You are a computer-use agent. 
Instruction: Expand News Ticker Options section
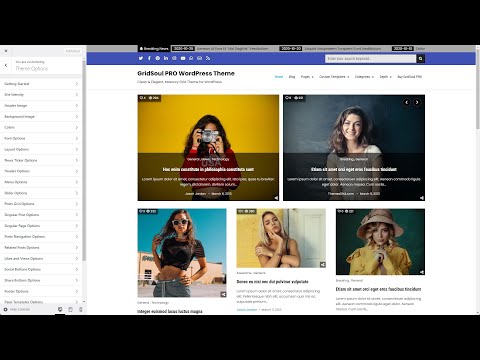pos(41,160)
